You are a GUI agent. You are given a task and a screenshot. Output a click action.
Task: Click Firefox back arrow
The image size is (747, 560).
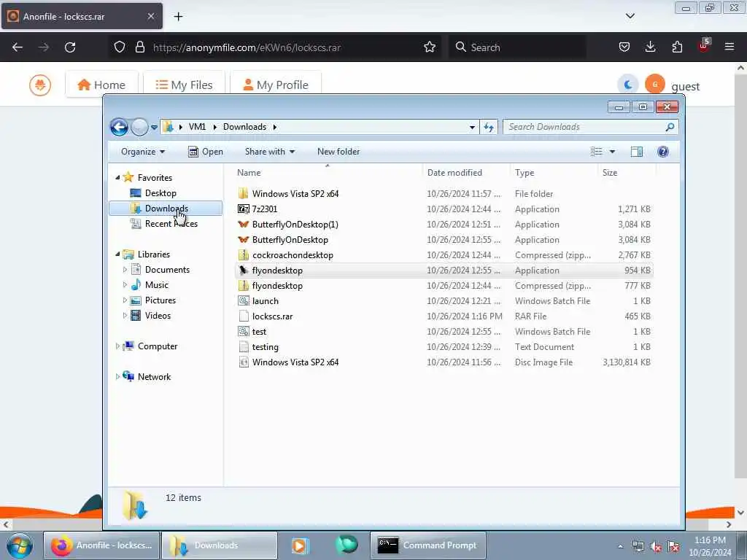tap(18, 47)
